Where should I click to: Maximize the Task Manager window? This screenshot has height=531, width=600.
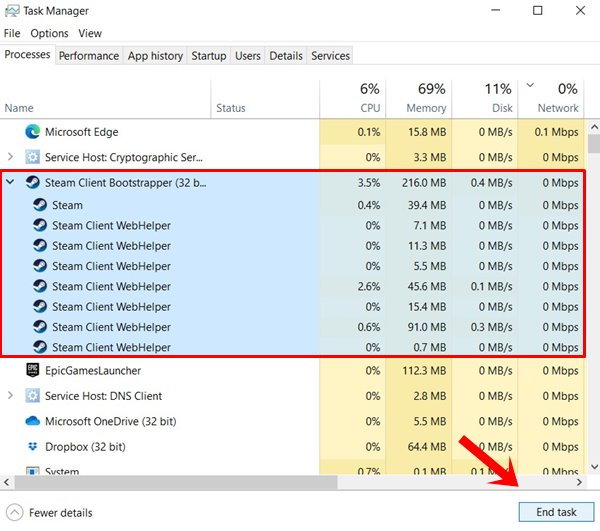coord(538,10)
